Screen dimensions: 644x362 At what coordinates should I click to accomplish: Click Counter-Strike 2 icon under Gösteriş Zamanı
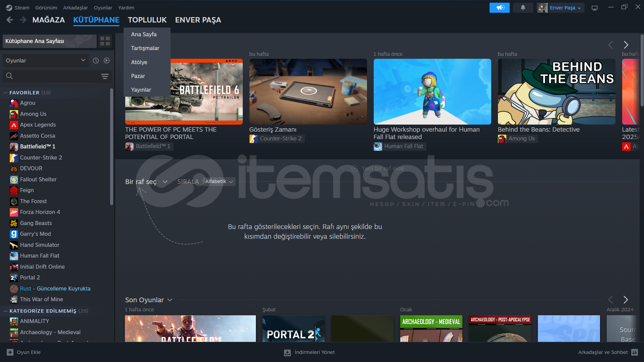tap(254, 139)
